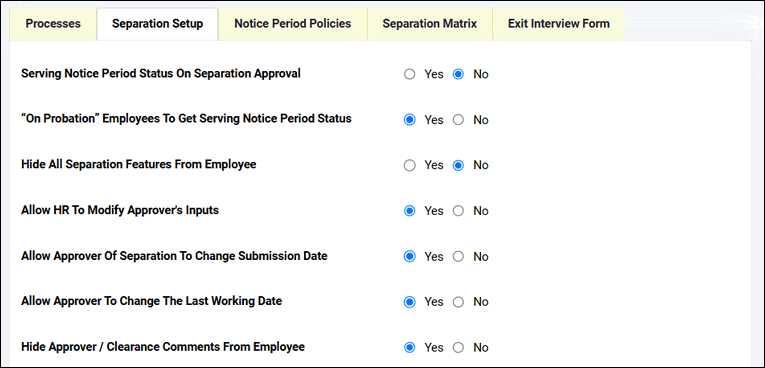The width and height of the screenshot is (765, 368).
Task: Switch to the Separation Setup tab
Action: point(158,24)
